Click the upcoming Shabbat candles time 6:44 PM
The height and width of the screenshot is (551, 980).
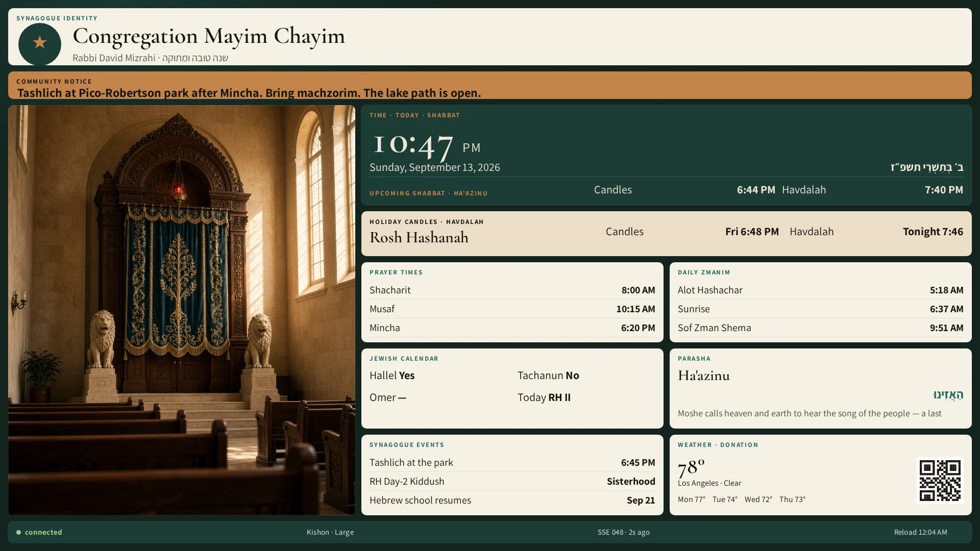point(756,190)
